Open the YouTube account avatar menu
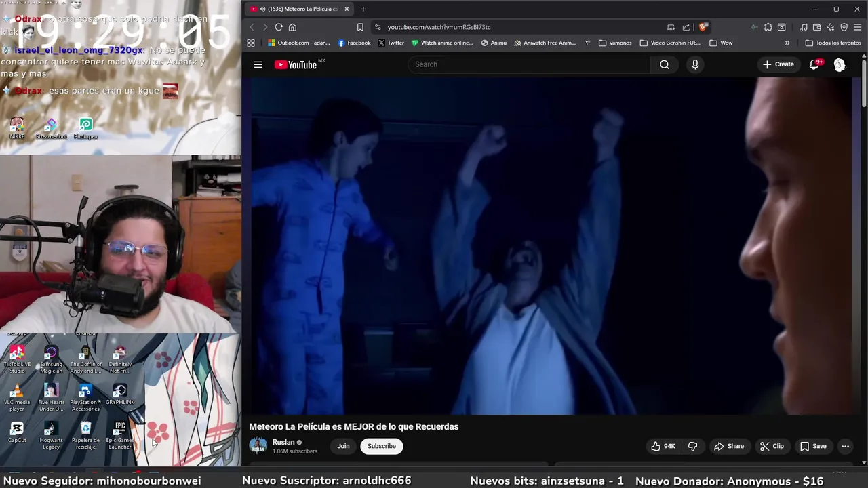This screenshot has height=488, width=868. click(x=840, y=64)
